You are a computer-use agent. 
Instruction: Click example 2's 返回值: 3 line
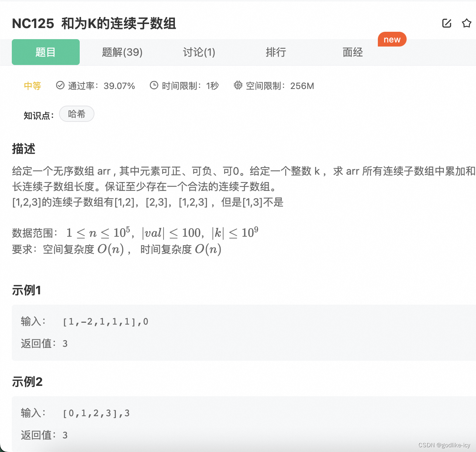44,435
